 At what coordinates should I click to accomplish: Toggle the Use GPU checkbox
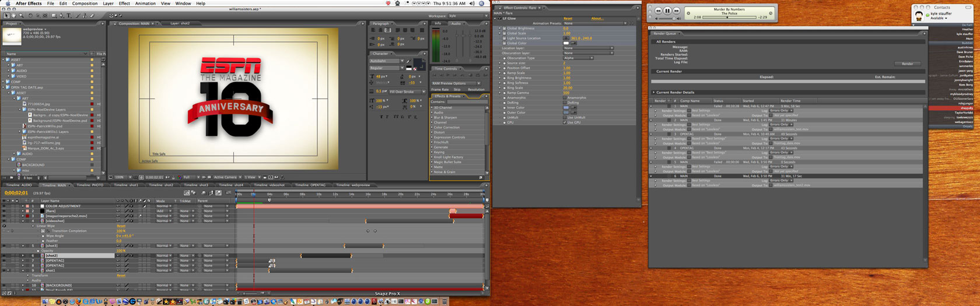[565, 122]
